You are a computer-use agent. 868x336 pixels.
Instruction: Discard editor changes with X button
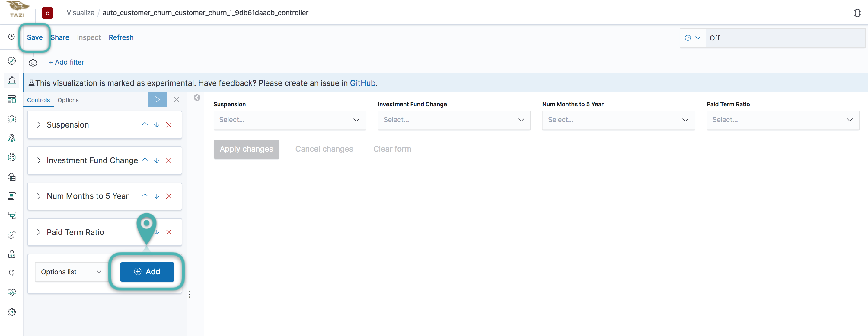(177, 99)
